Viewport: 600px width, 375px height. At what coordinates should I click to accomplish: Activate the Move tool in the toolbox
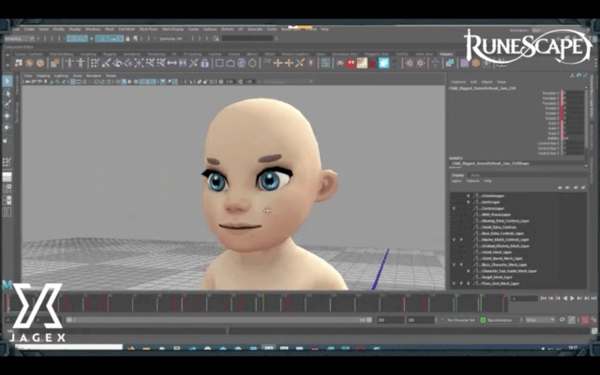[7, 116]
